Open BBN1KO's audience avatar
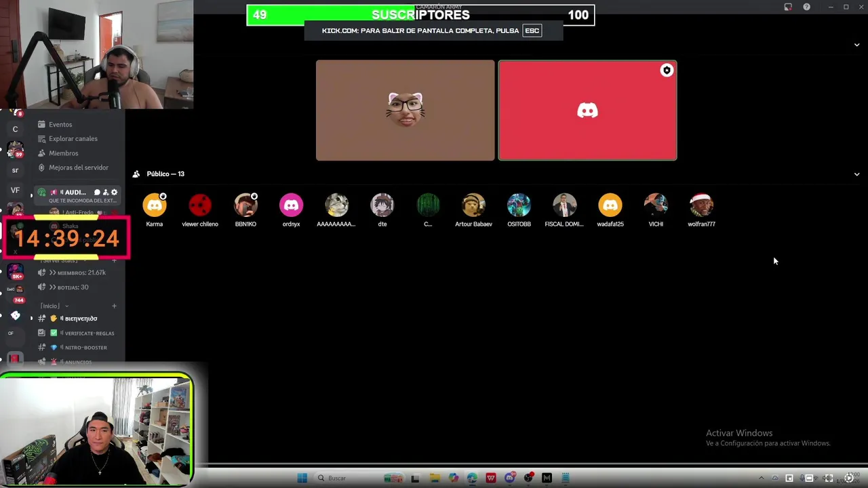Screen dimensions: 868x488 (245, 205)
